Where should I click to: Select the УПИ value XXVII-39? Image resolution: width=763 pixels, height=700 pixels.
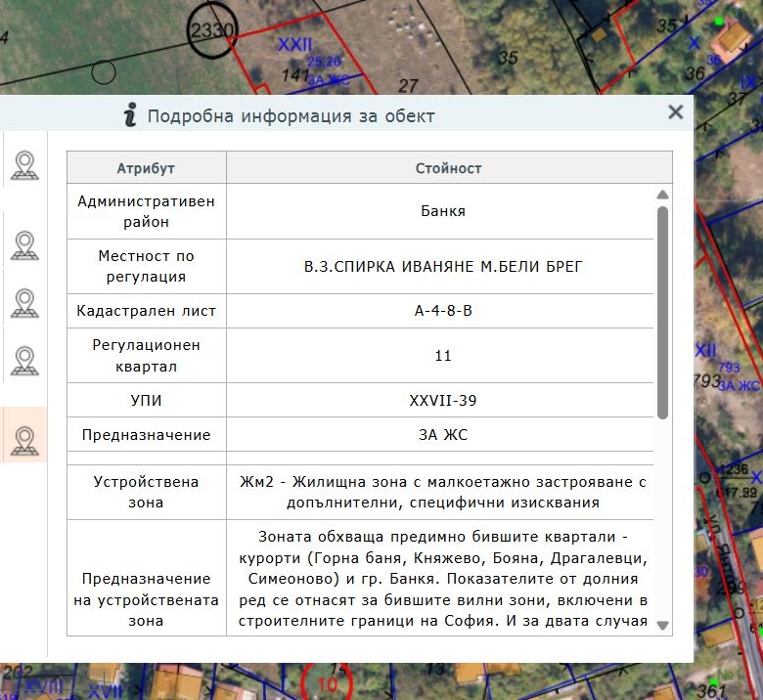point(443,400)
